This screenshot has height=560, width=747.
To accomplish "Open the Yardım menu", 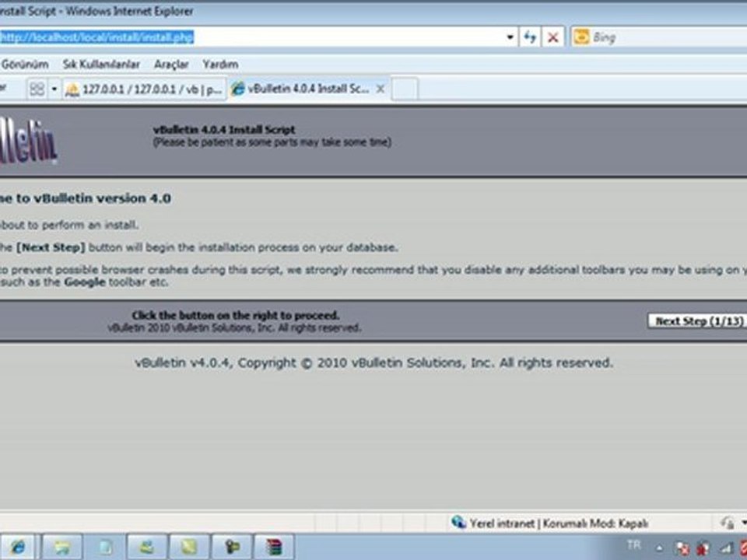I will [x=220, y=65].
